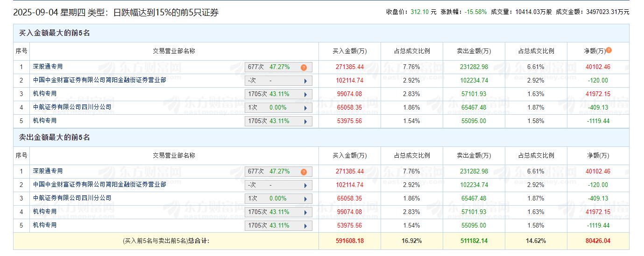Click arrow icon in sell-table 中航证券 row
644x256 pixels.
(305, 199)
